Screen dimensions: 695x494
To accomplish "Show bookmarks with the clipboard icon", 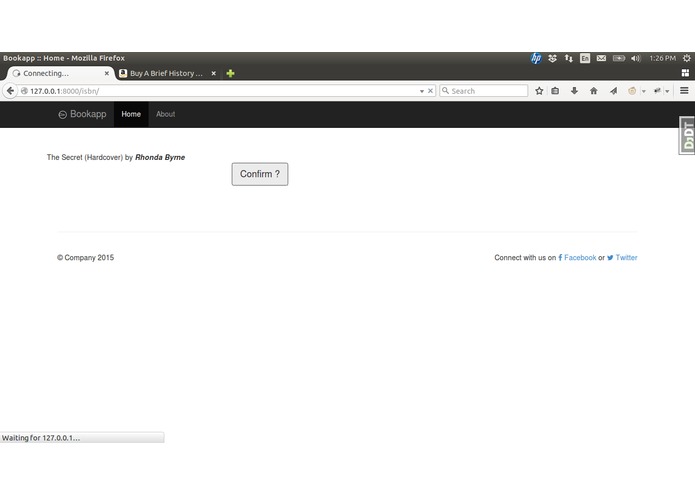I will tap(555, 91).
